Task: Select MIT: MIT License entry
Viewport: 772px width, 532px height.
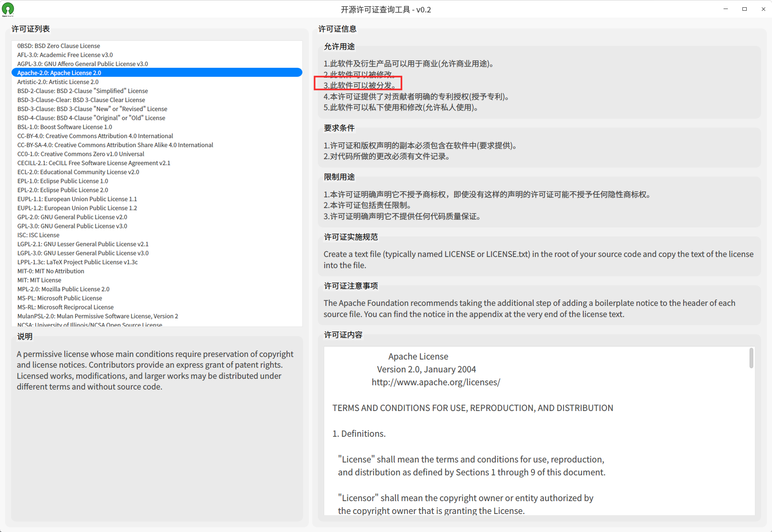Action: [x=157, y=280]
